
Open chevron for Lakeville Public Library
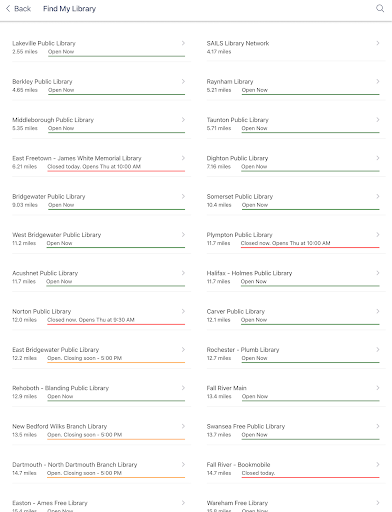click(183, 43)
